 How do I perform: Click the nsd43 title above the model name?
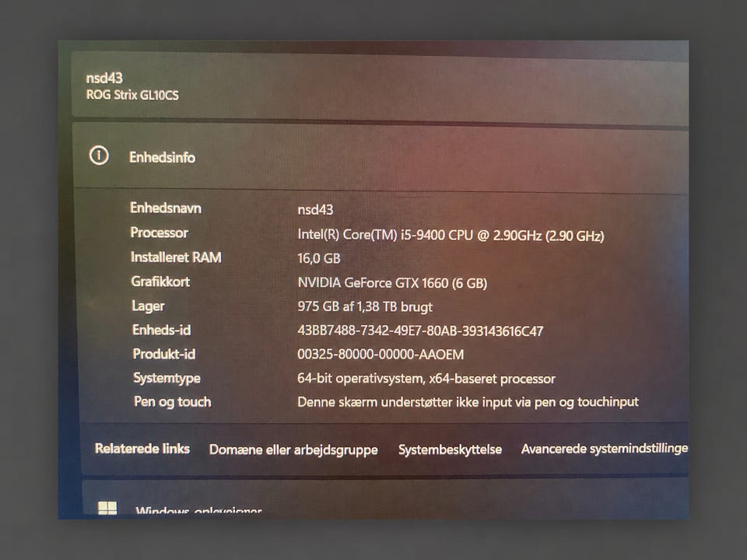pyautogui.click(x=104, y=78)
